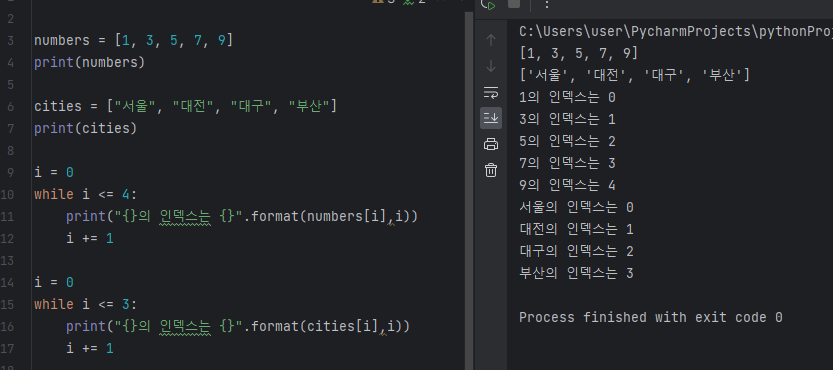Click the Rerun icon in the Run toolbar
Viewport: 833px width, 370px height.
(489, 5)
